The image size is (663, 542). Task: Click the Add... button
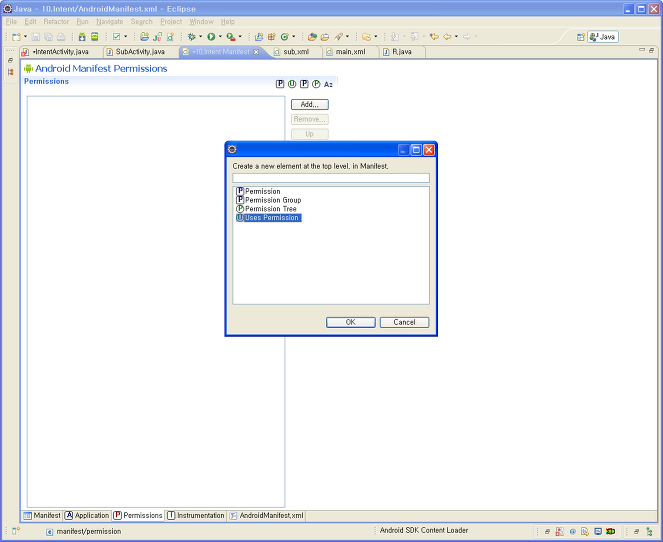click(x=310, y=104)
